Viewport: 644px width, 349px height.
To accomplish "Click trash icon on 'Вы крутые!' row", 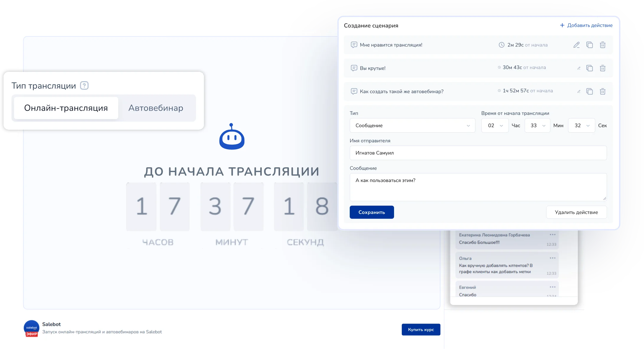I will tap(603, 68).
